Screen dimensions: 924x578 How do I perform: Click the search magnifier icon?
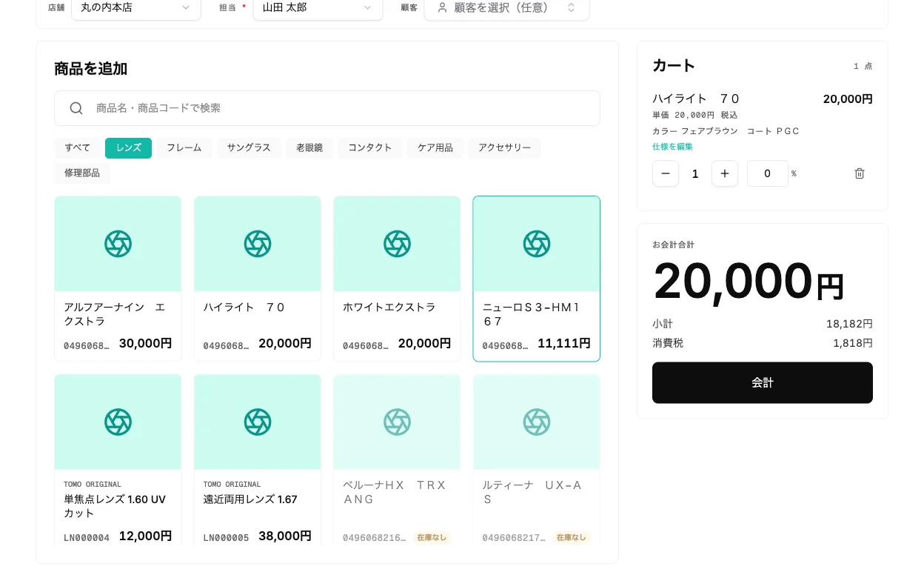click(76, 108)
